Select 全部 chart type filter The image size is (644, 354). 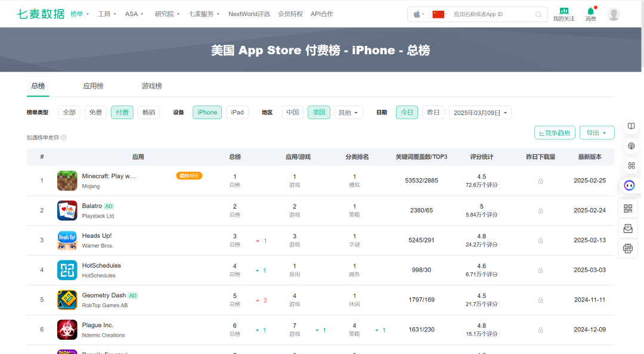click(x=69, y=112)
